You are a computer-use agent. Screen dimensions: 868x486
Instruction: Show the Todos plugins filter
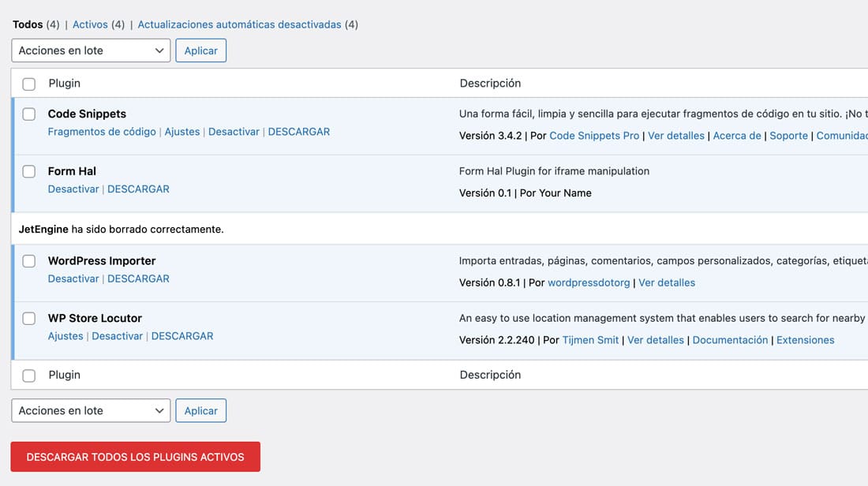click(28, 24)
